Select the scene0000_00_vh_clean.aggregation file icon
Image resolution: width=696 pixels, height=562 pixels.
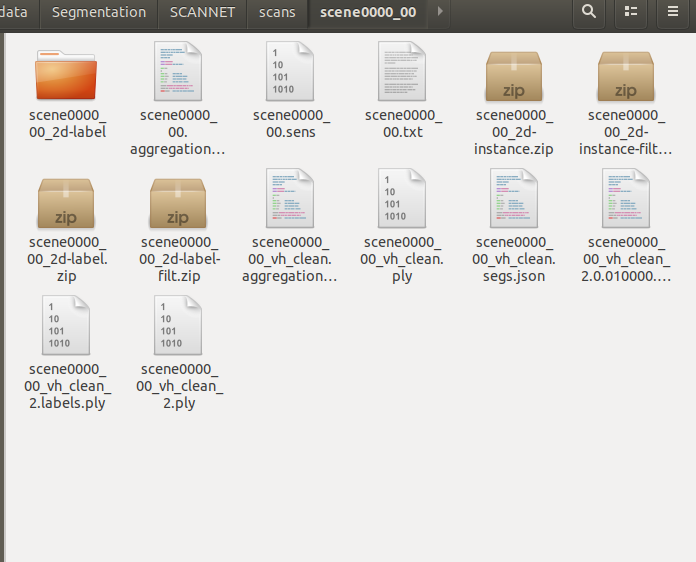click(x=290, y=198)
